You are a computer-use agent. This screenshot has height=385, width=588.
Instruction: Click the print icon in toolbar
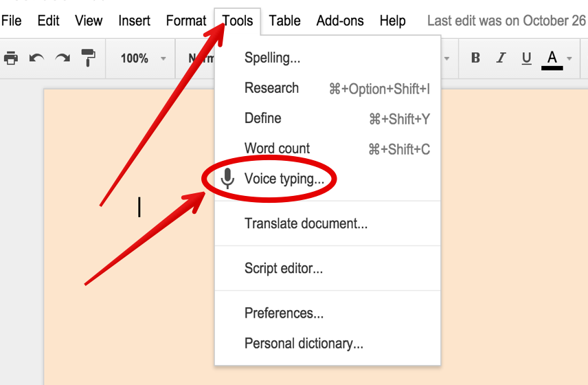tap(11, 58)
